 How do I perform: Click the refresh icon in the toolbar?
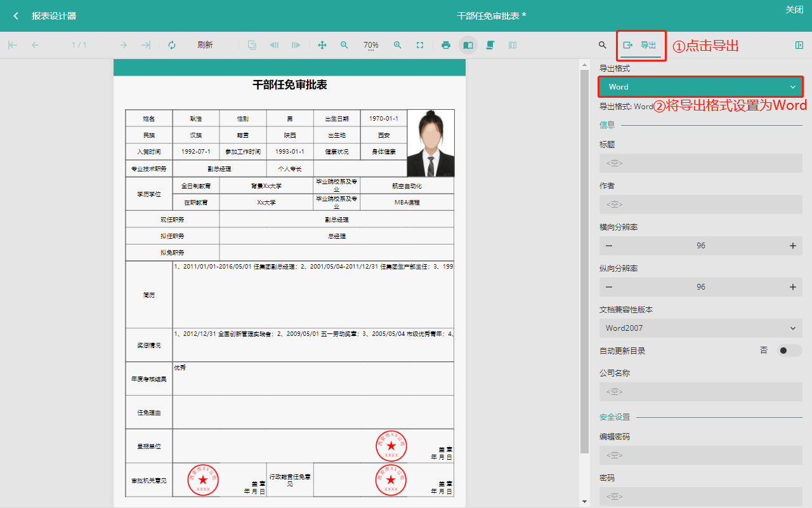point(172,45)
